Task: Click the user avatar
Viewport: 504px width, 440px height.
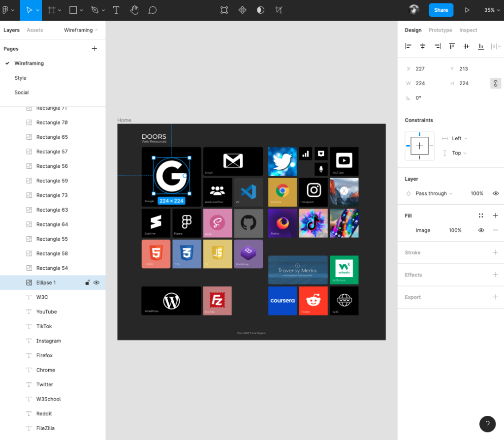Action: [413, 10]
